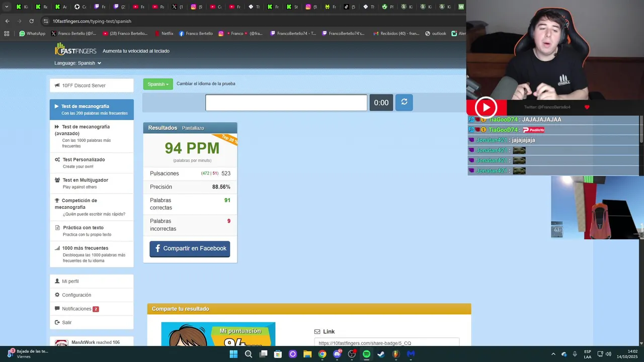Expand the Language: Spanish header dropdown

[x=78, y=63]
